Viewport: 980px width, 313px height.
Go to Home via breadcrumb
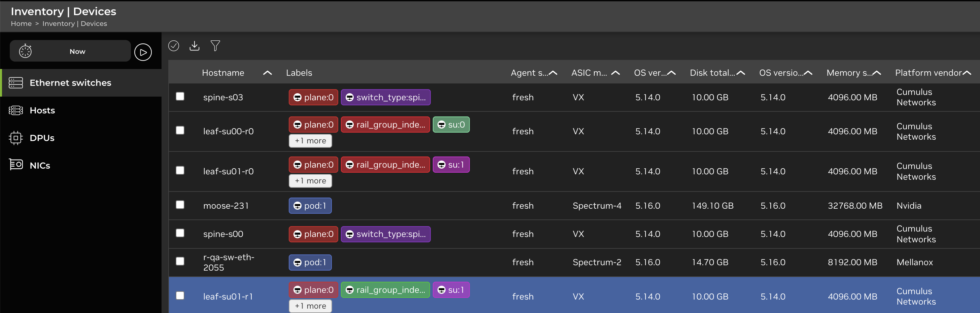click(x=21, y=24)
